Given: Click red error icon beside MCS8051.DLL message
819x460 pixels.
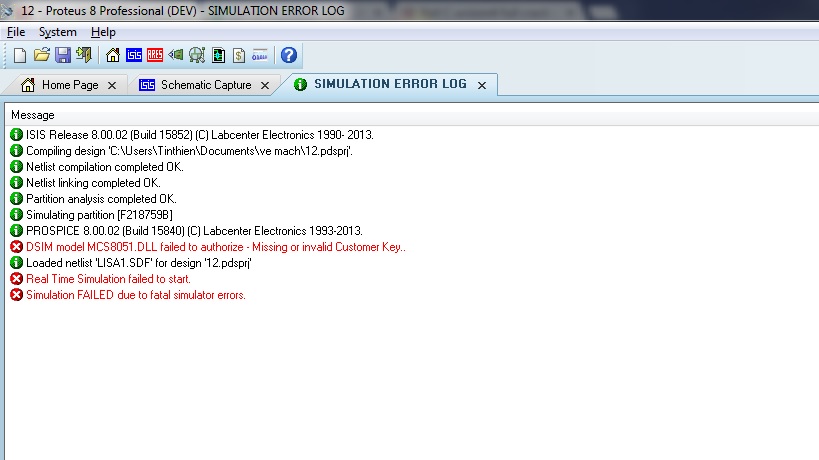Looking at the screenshot, I should 17,247.
